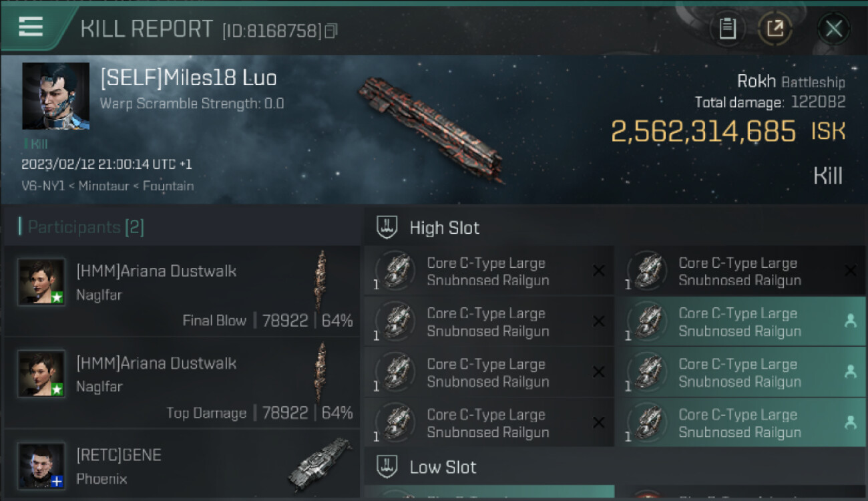Click the clipboard report icon

coord(727,29)
